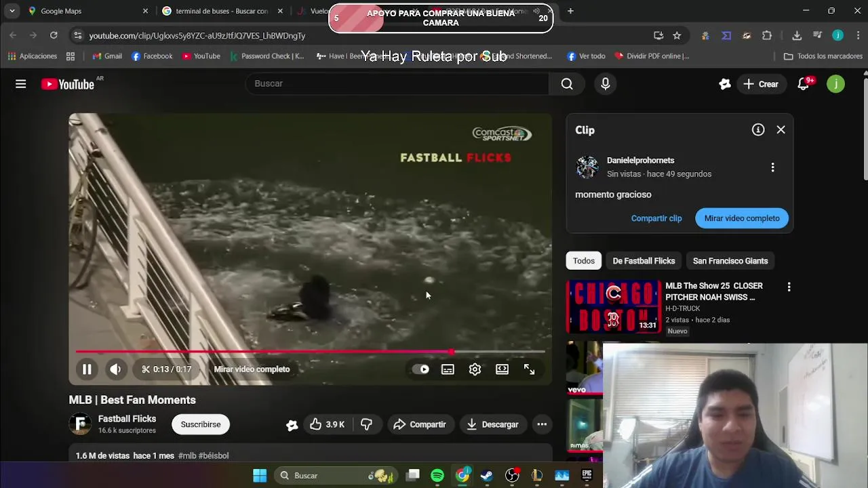Click the Compartir share button

pyautogui.click(x=420, y=424)
